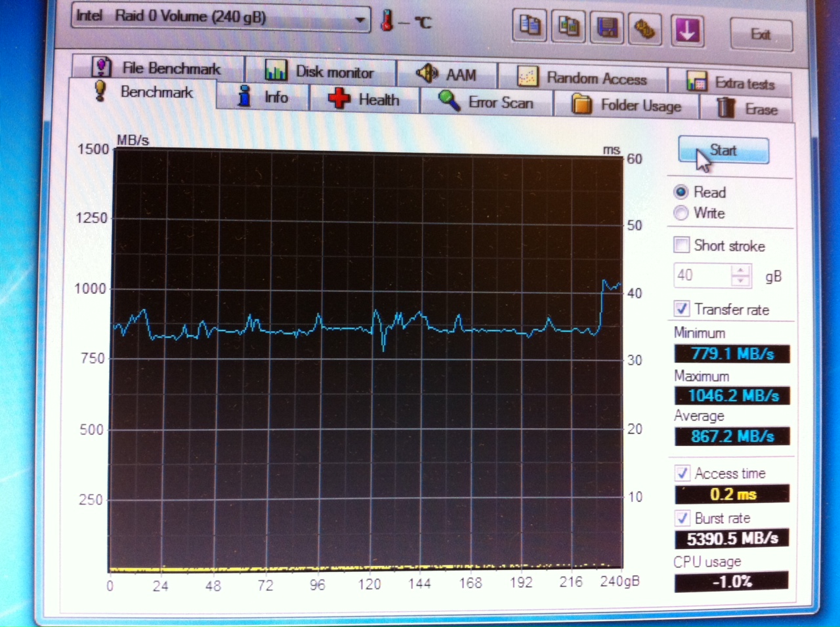
Task: Go to the Random Access tab
Action: [x=583, y=78]
